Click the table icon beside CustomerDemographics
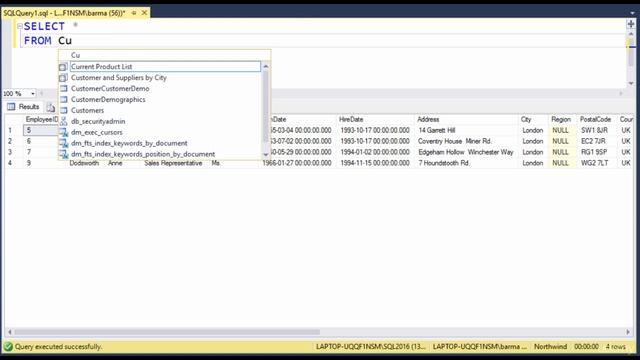 [63, 100]
